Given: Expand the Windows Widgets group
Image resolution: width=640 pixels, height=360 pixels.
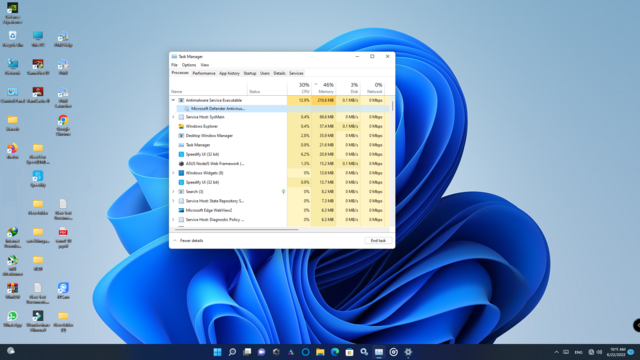Looking at the screenshot, I should pos(173,173).
